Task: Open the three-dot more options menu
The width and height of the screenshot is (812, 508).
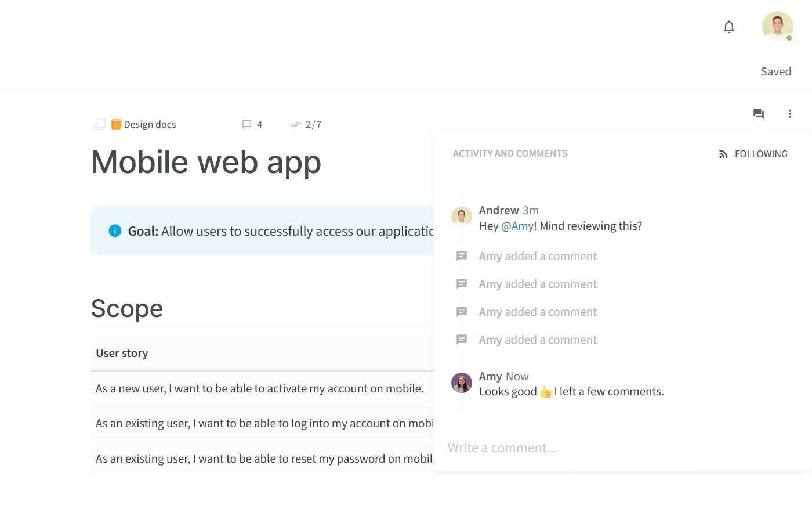Action: click(789, 114)
